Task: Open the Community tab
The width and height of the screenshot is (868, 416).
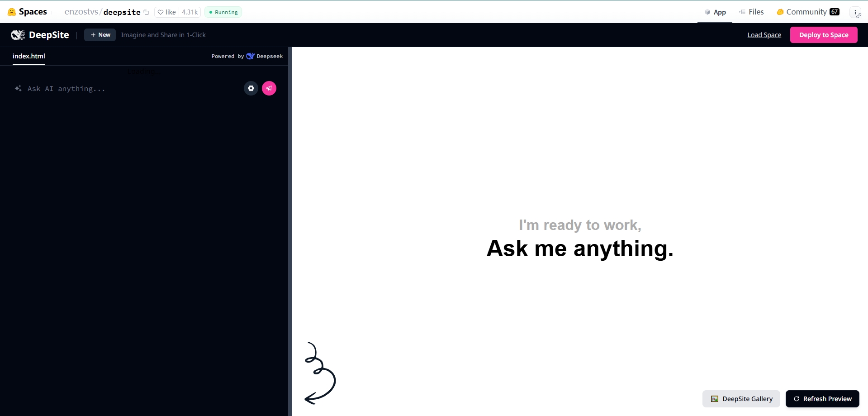Action: pos(807,12)
